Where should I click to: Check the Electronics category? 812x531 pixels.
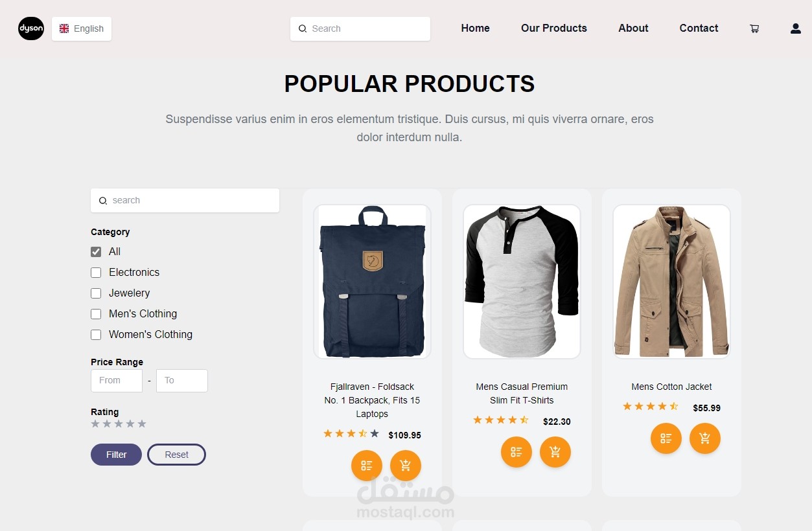pyautogui.click(x=96, y=273)
